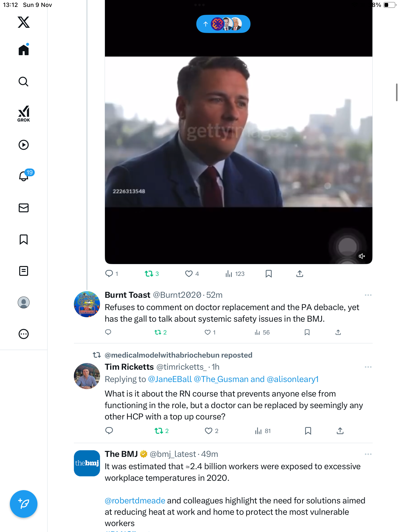Viewport: 399px width, 532px height.
Task: Open The BMJ profile avatar
Action: point(87,463)
